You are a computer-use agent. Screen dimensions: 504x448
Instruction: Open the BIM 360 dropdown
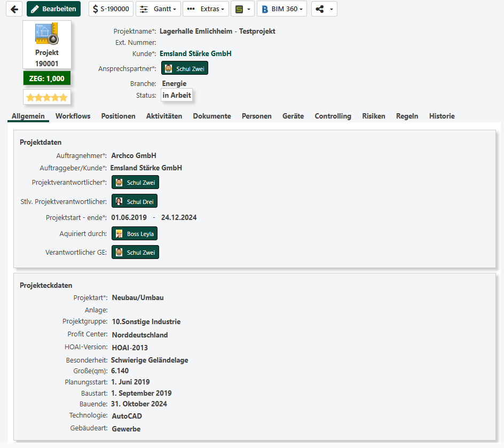click(x=282, y=9)
